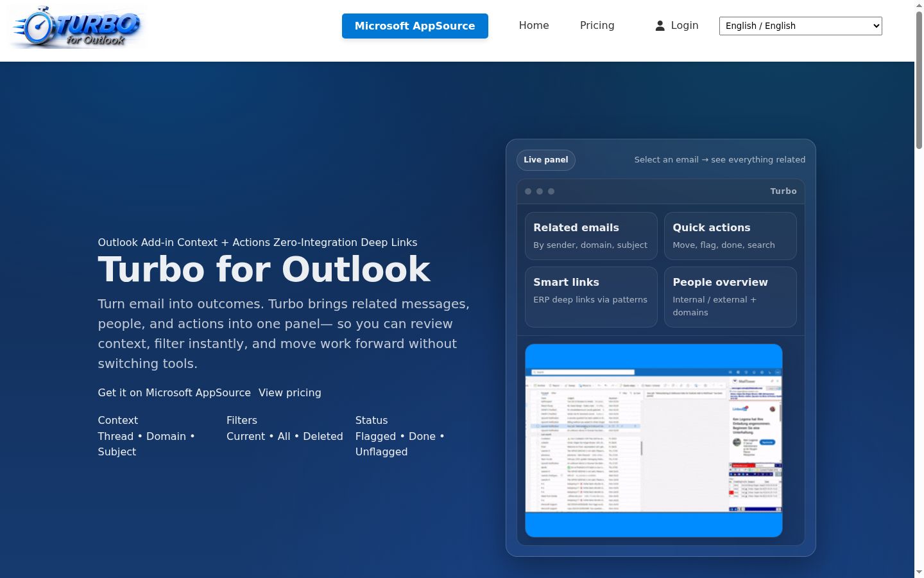The width and height of the screenshot is (924, 578).
Task: Click 'Outlook Add-in Context + Actions' tagline
Action: [x=184, y=242]
